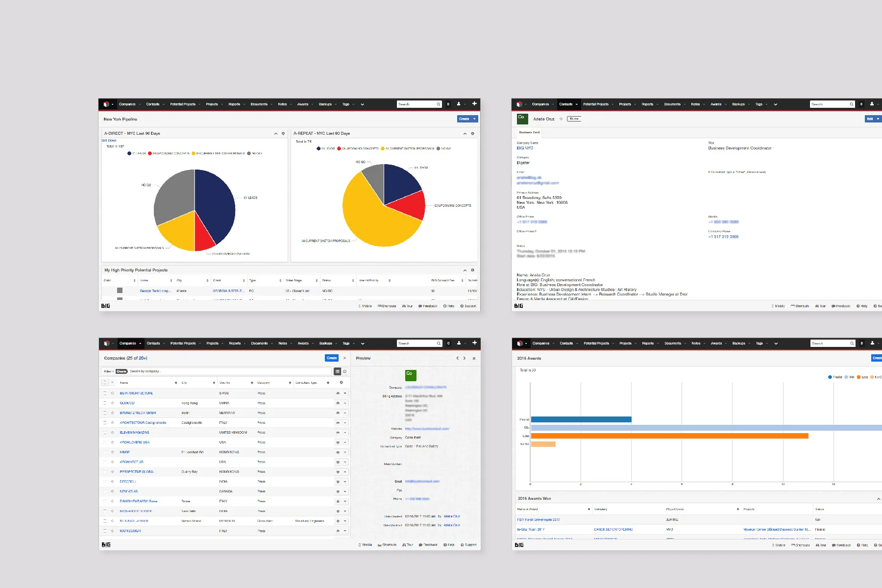Favorite Arielle Cruz with the star icon
Image resolution: width=882 pixels, height=588 pixels.
[561, 119]
